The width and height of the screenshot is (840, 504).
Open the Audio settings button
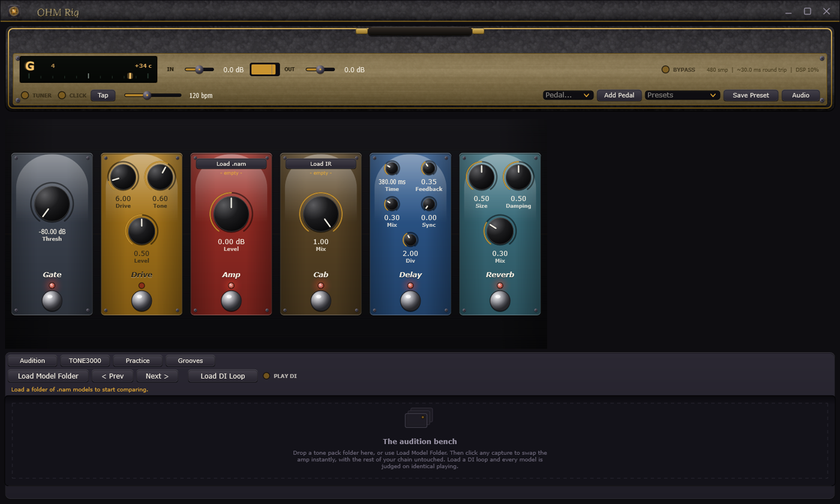800,95
